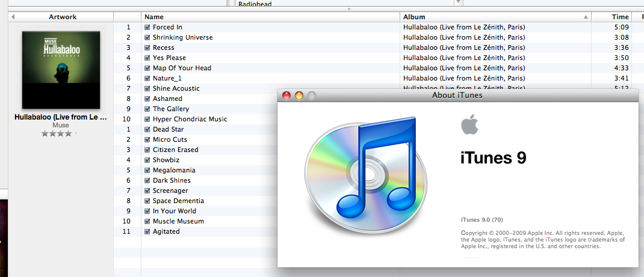Click the fifth rating dot after the stars

click(76, 133)
